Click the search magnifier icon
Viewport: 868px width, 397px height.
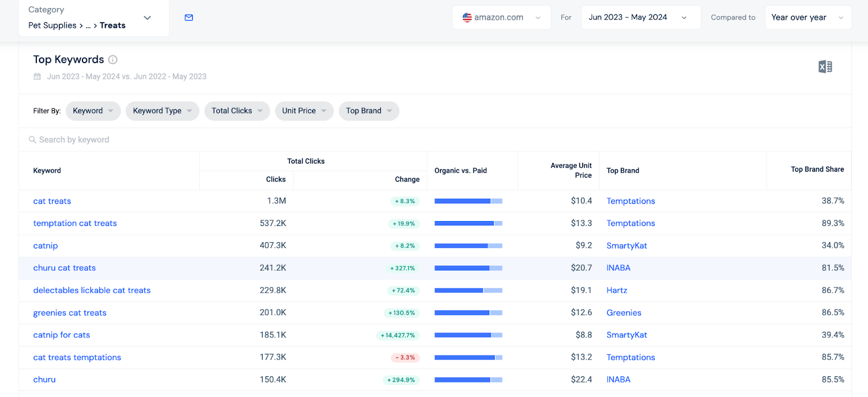[33, 140]
